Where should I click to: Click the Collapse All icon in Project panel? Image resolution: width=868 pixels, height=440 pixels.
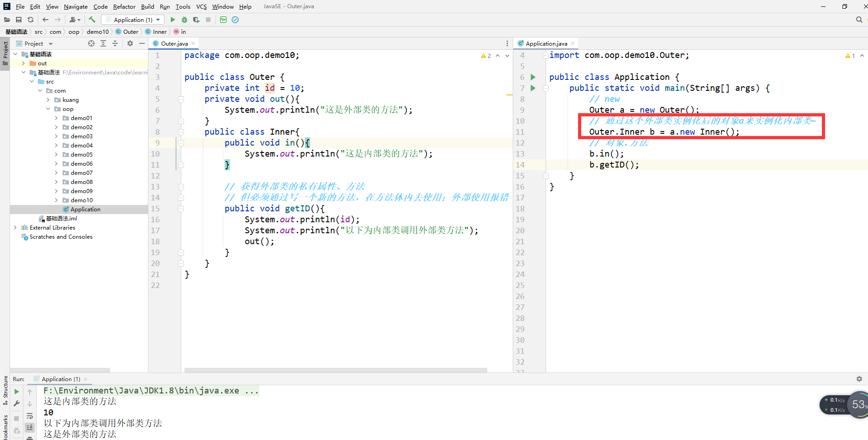coord(115,43)
